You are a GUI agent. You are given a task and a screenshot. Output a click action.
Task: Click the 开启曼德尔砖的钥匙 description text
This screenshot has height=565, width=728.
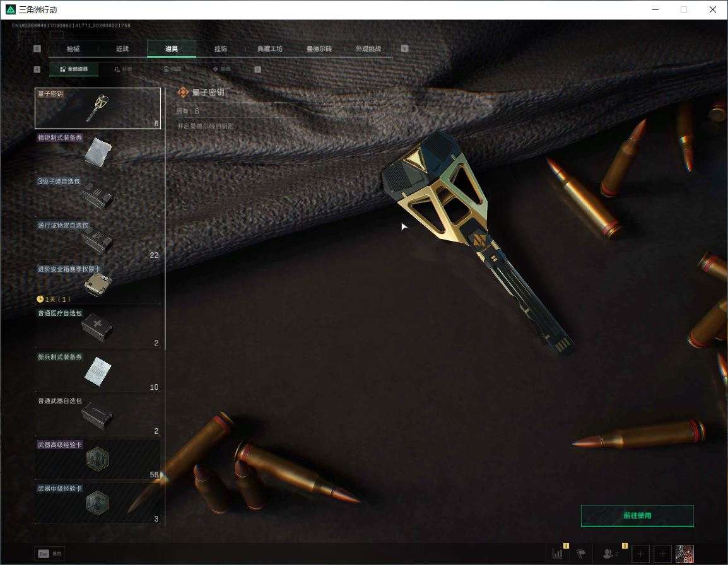click(206, 126)
